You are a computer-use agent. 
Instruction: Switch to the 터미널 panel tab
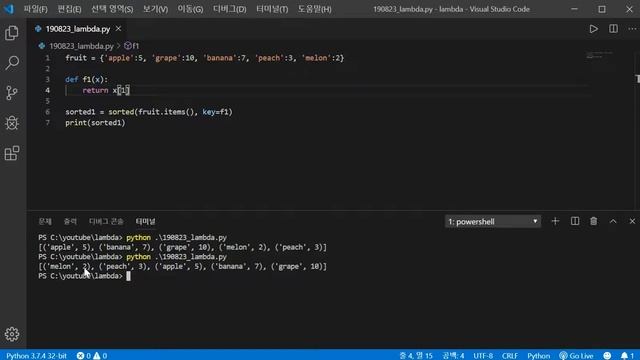click(145, 221)
